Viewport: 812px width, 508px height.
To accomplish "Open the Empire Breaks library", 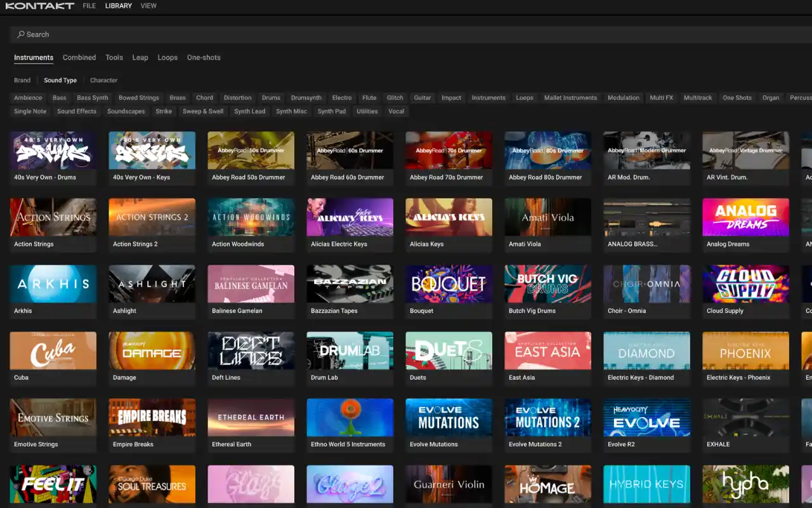I will (x=152, y=425).
